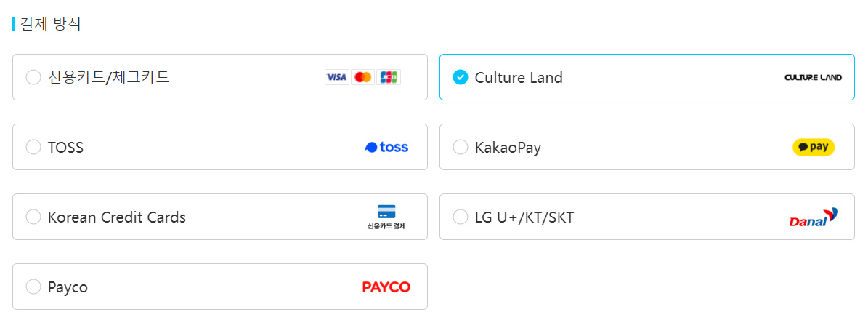Select the Payco radio button
This screenshot has width=868, height=328.
(33, 287)
